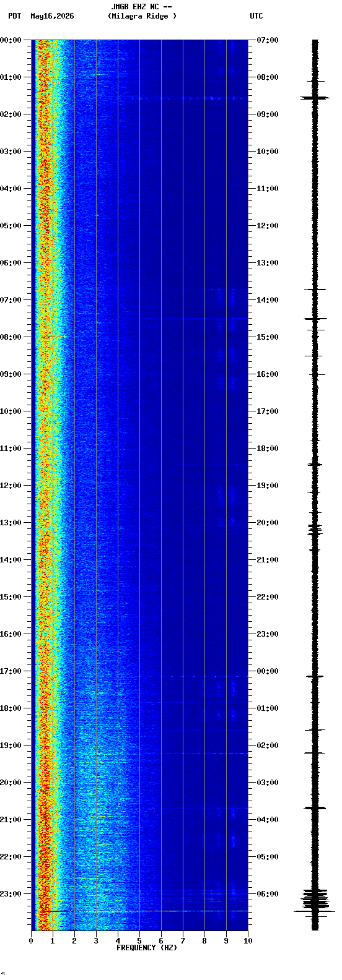Click frequency axis tick label "10"
The width and height of the screenshot is (342, 980).
[x=248, y=941]
